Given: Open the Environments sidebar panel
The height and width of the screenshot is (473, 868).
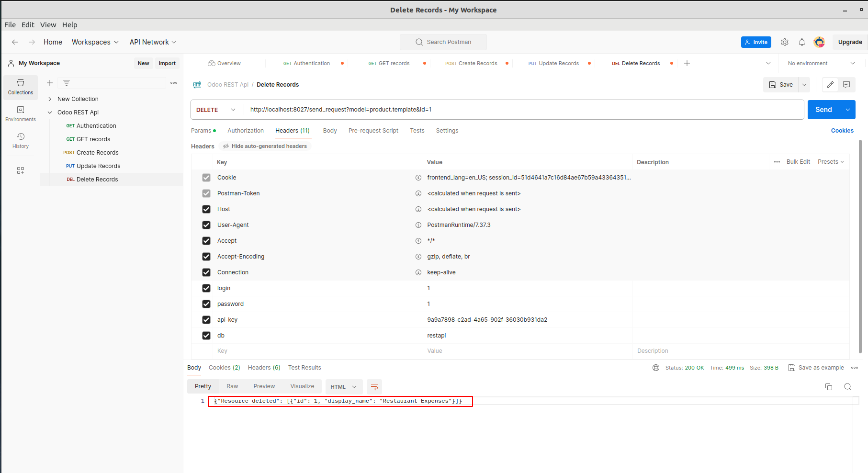Looking at the screenshot, I should [21, 114].
